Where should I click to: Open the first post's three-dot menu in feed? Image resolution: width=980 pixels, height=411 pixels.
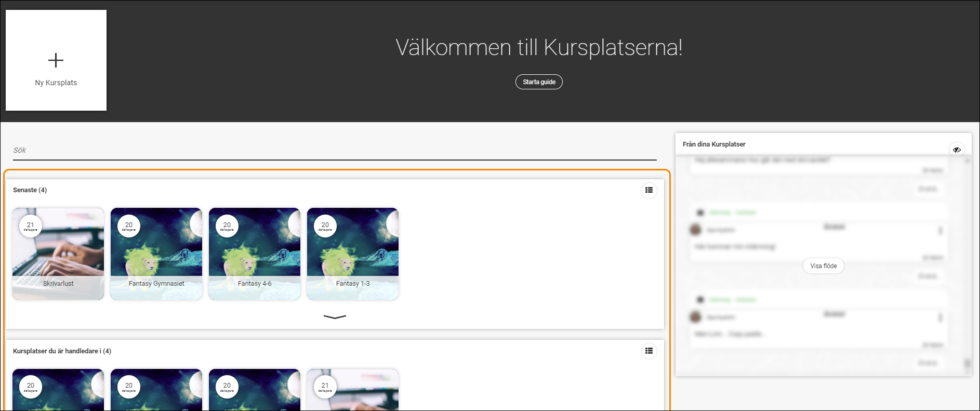940,230
